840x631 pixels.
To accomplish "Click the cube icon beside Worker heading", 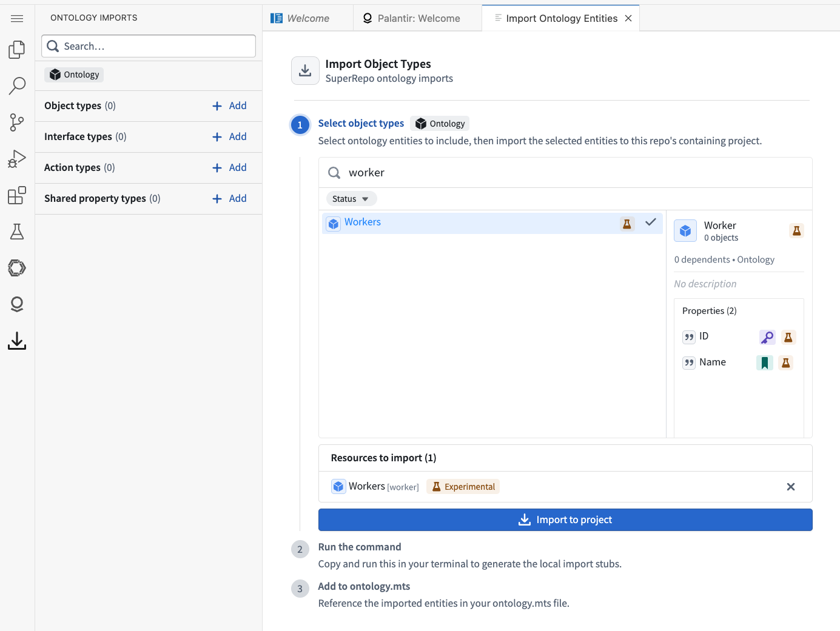I will pos(685,231).
